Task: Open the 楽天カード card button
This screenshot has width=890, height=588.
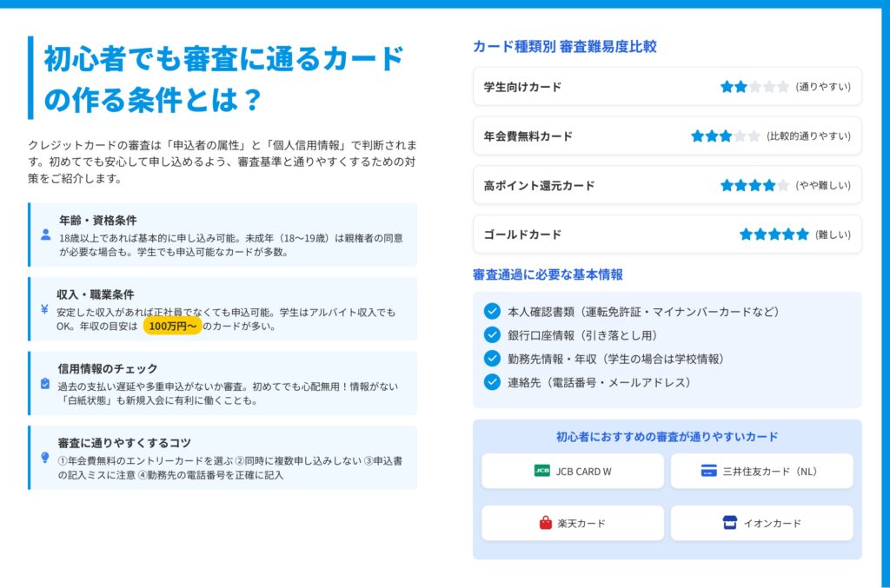Action: [x=573, y=523]
